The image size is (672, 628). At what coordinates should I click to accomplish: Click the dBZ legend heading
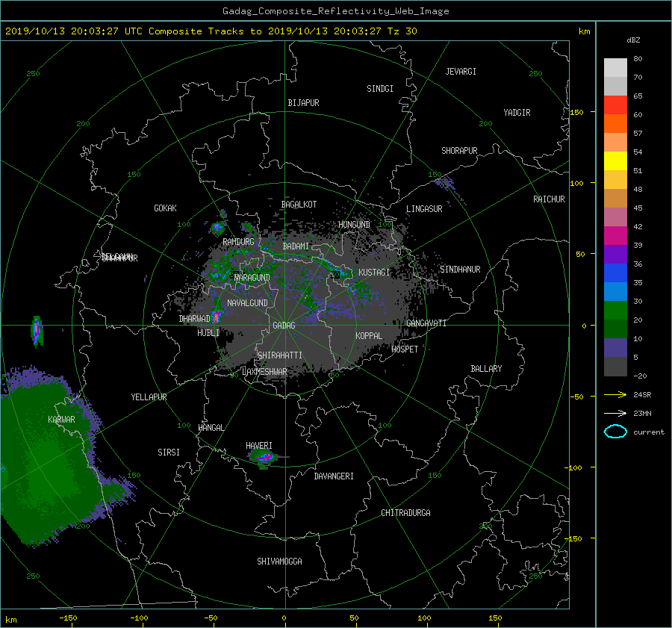click(633, 40)
